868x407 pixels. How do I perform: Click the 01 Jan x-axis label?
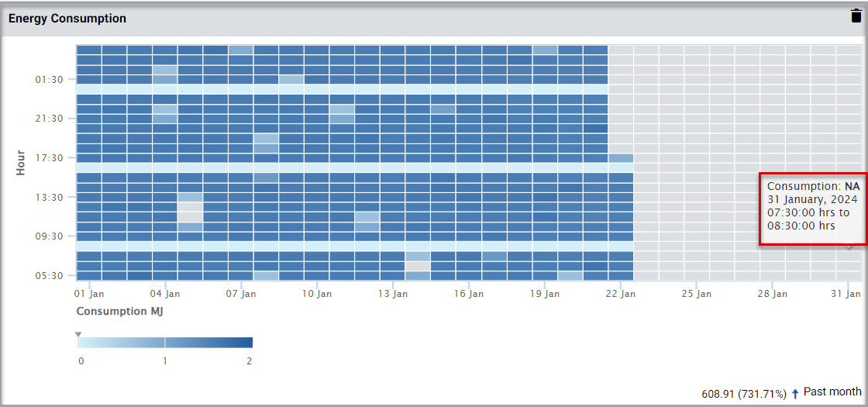[89, 295]
